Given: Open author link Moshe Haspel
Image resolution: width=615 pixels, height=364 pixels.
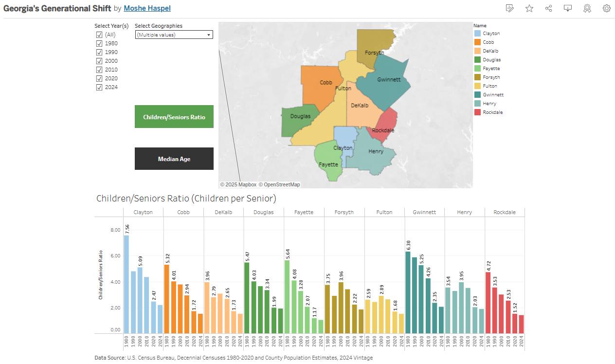Looking at the screenshot, I should coord(147,8).
